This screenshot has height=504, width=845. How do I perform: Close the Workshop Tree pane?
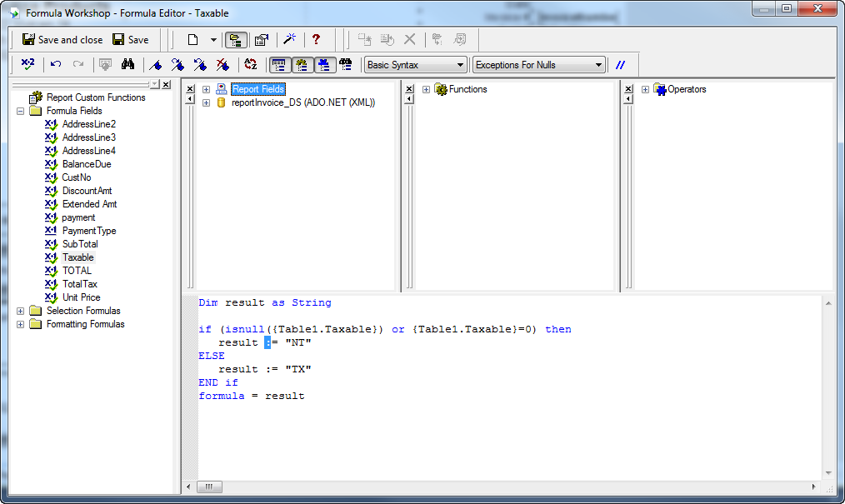[x=167, y=84]
